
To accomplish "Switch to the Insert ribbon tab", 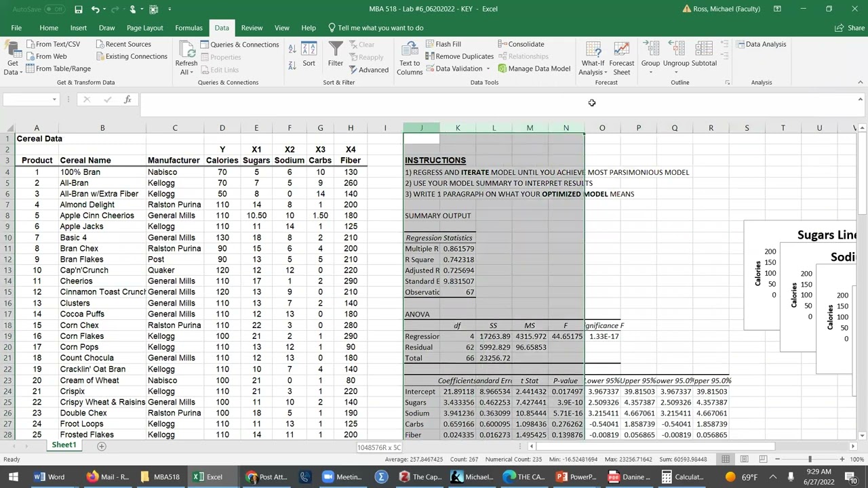I will pyautogui.click(x=79, y=28).
